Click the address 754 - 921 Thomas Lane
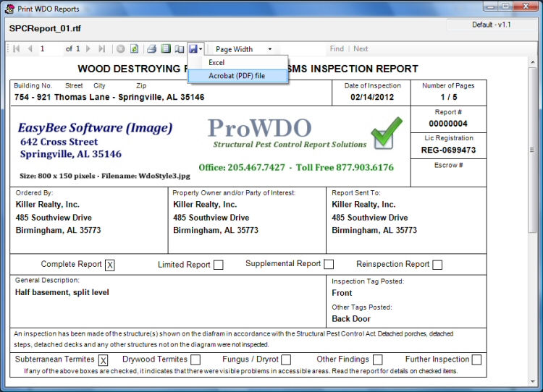Viewport: 543px width, 392px height. (62, 97)
